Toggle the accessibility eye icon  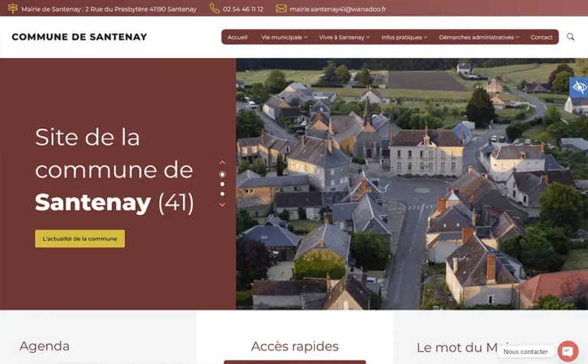579,88
